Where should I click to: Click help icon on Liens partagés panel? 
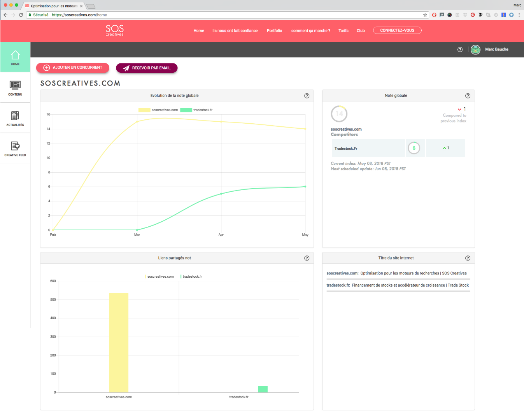pyautogui.click(x=307, y=258)
